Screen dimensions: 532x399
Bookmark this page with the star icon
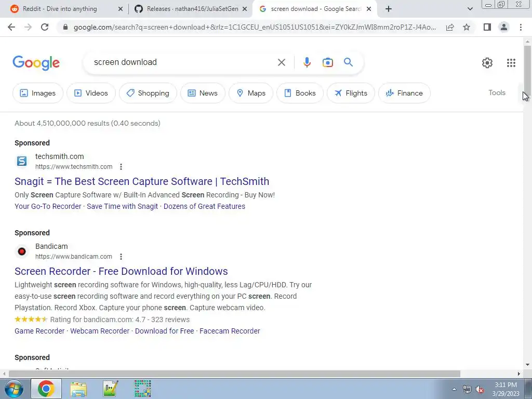[x=467, y=27]
